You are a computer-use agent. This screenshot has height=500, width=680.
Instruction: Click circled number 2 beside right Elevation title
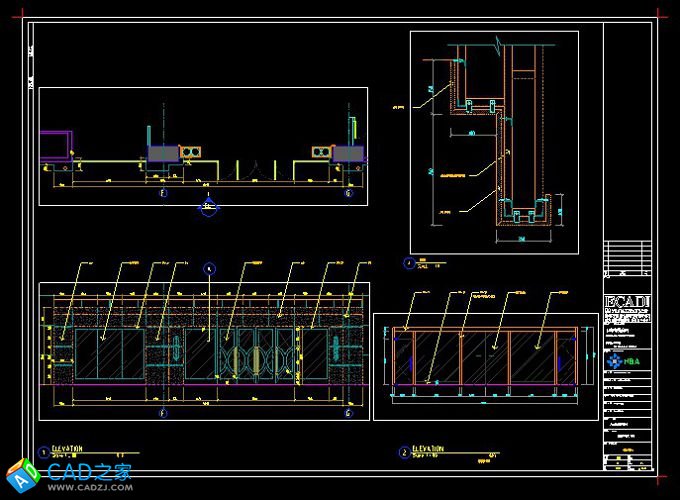404,452
